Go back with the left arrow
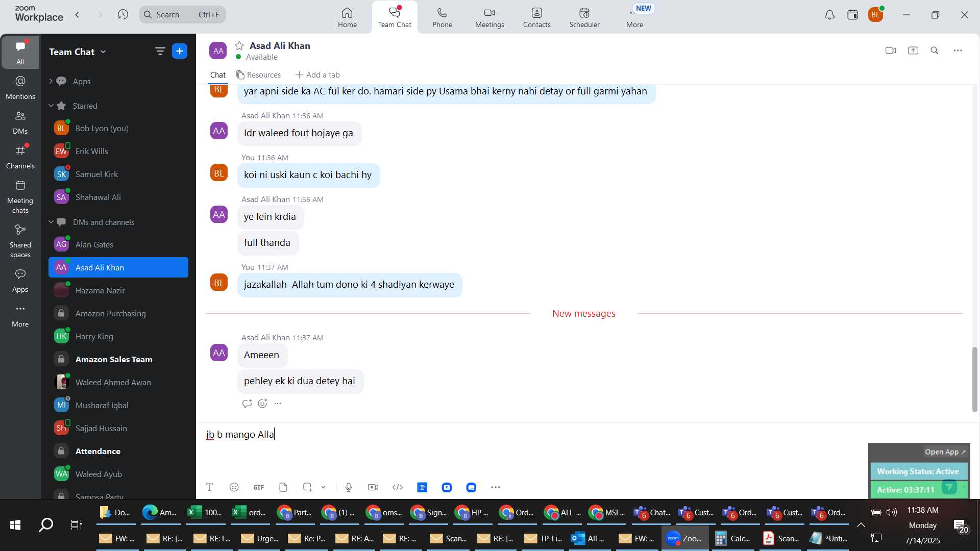 78,15
